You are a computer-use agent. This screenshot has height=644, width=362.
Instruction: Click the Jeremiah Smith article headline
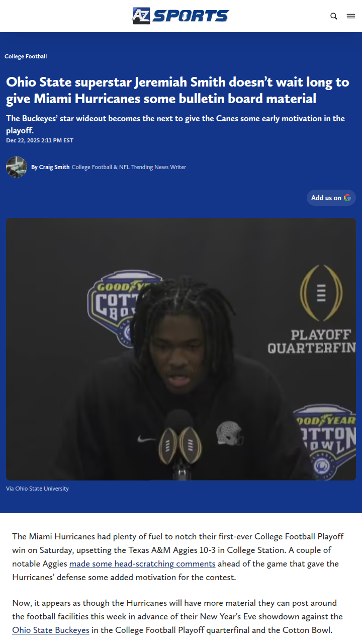177,90
